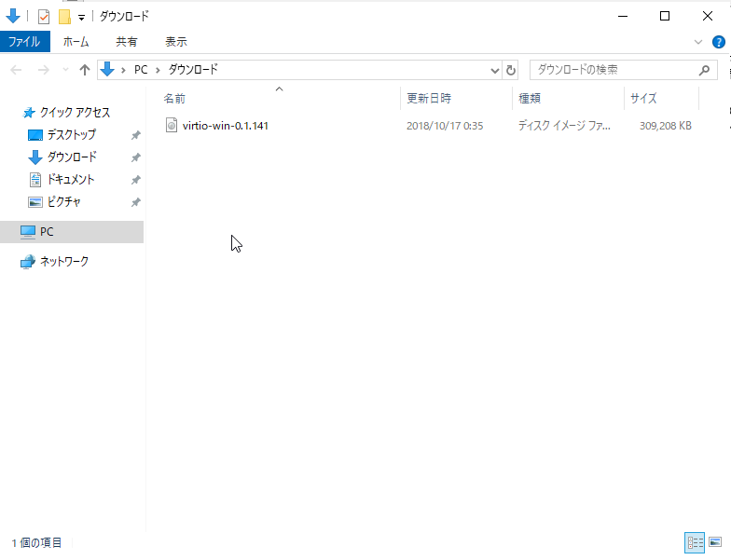Click the download arrow icon in title bar
Screen dimensions: 731x560
(x=13, y=16)
